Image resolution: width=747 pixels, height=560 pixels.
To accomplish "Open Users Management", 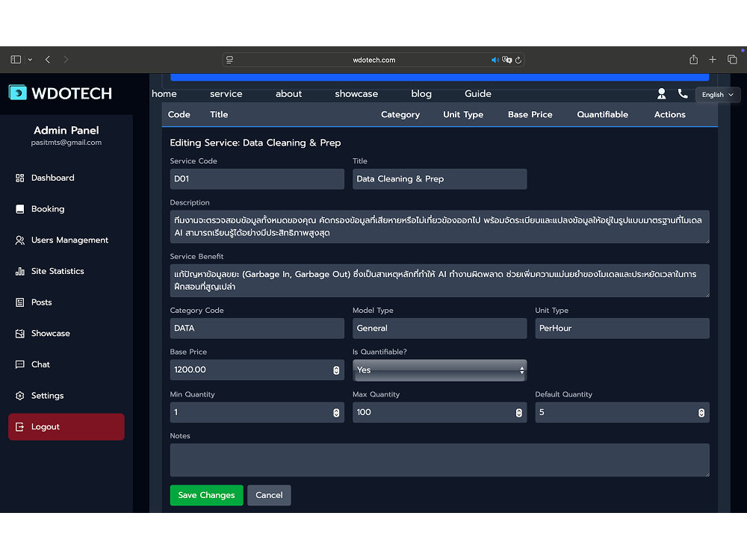I will (x=66, y=240).
